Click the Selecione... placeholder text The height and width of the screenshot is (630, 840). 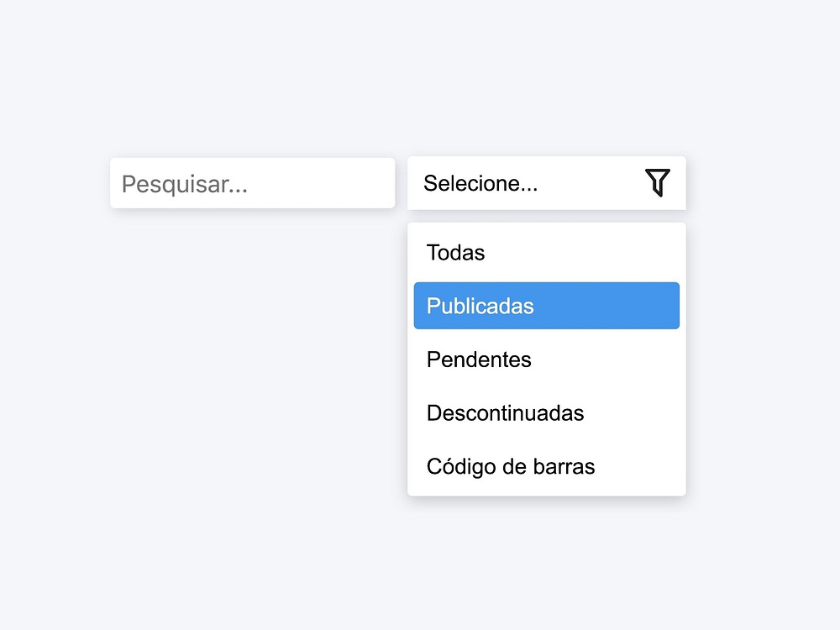pyautogui.click(x=480, y=183)
